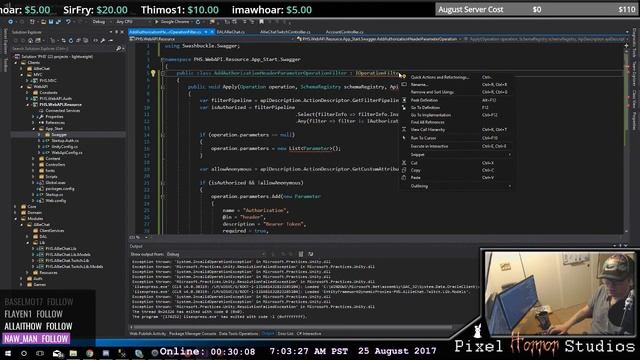Expand the Core folder in Solution Explorer
Image resolution: width=640 pixels, height=360 pixels.
click(16, 207)
